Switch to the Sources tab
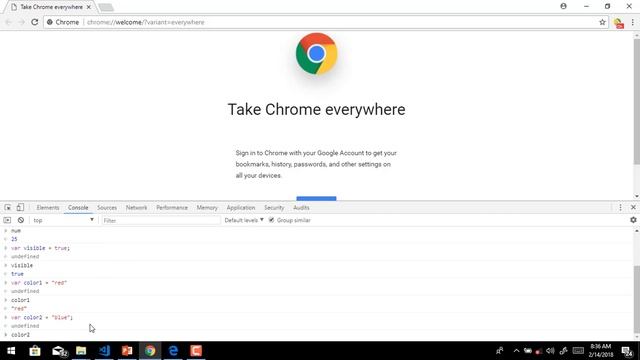The image size is (640, 360). pos(107,207)
